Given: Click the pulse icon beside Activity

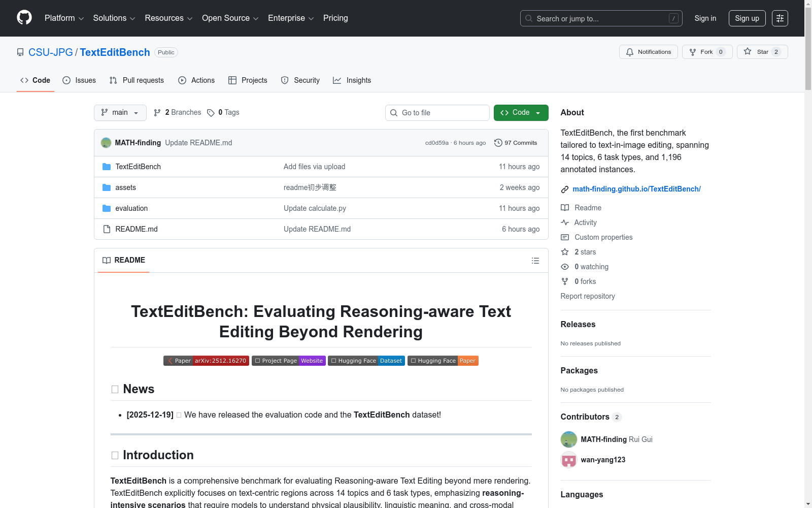Looking at the screenshot, I should (565, 223).
